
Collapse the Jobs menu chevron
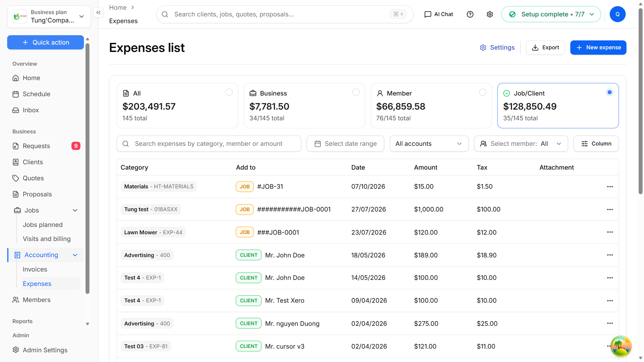[75, 210]
